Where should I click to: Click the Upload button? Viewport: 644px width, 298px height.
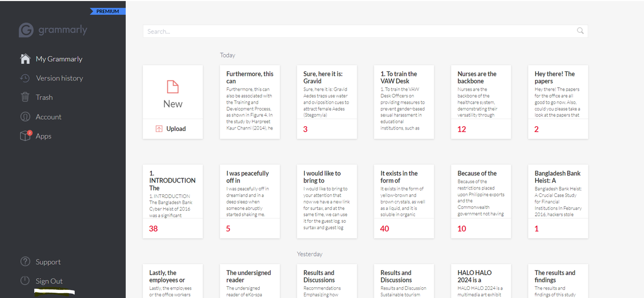[x=173, y=129]
